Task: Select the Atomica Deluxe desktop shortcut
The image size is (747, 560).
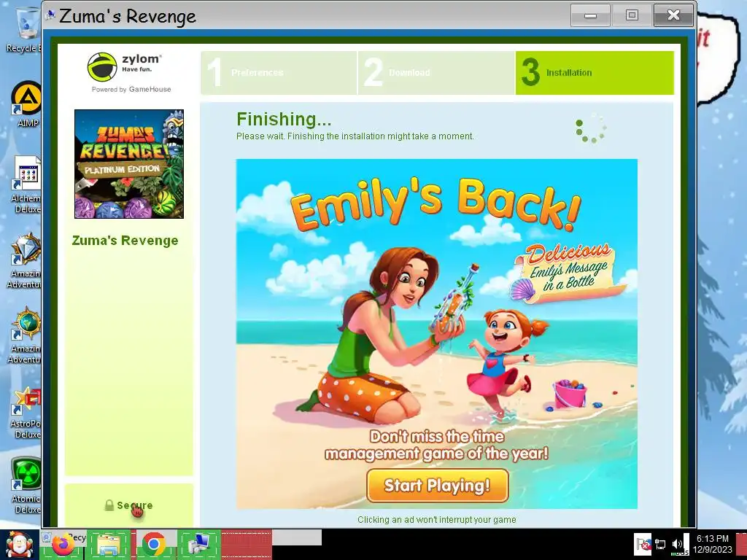Action: (x=26, y=486)
